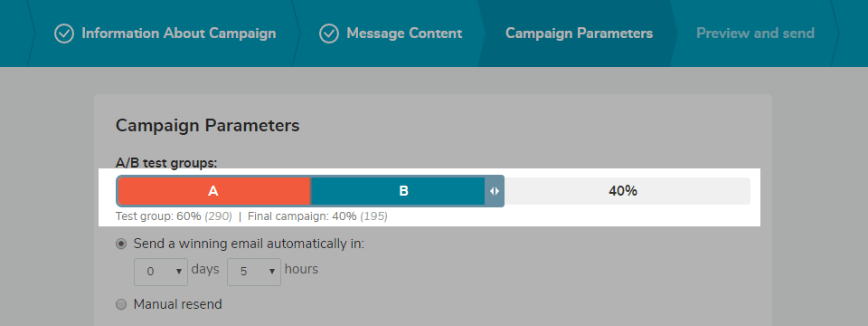
Task: Click the checkmark icon beside Information About Campaign
Action: 64,34
